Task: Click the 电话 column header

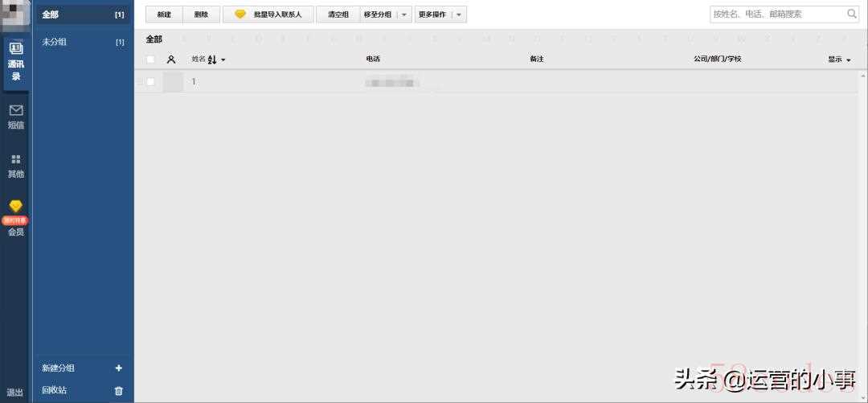Action: pos(373,59)
